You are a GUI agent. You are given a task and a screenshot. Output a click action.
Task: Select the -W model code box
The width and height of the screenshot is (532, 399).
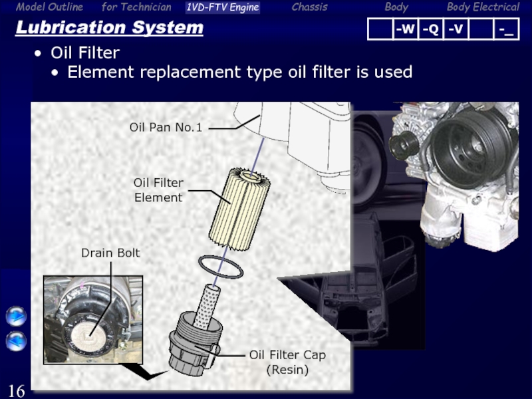pyautogui.click(x=406, y=29)
